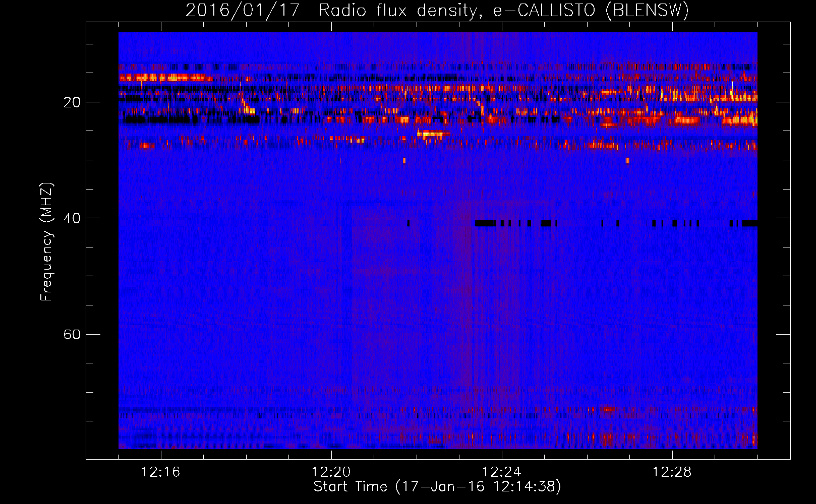Click the 12:16 time tick label
Screen dimensions: 816x504
(161, 472)
